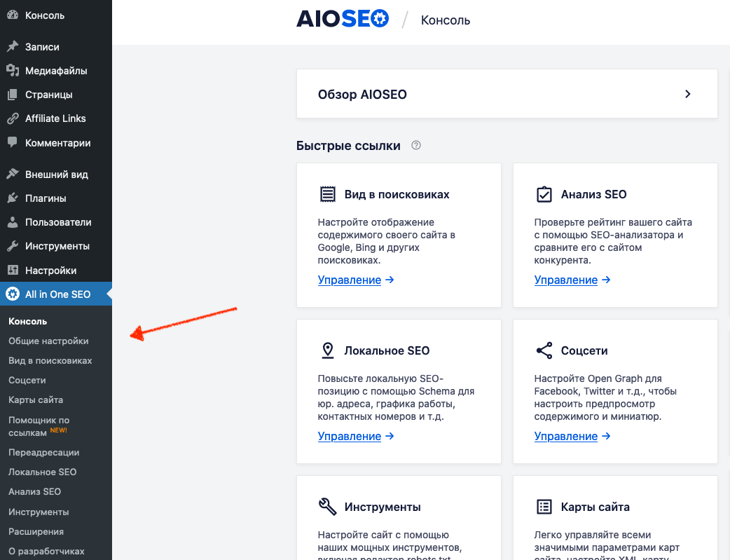Click the Карты сайта card heading
The height and width of the screenshot is (560, 730).
click(x=595, y=507)
